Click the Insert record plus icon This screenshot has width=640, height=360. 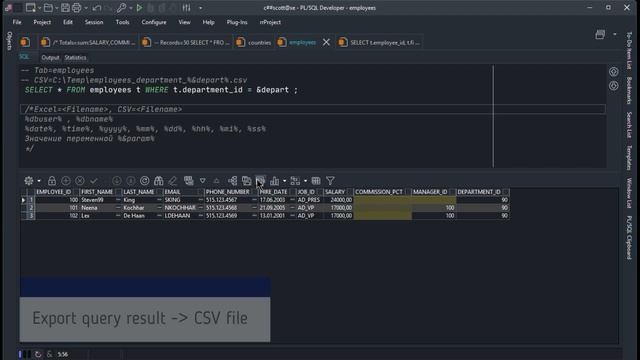click(x=66, y=181)
